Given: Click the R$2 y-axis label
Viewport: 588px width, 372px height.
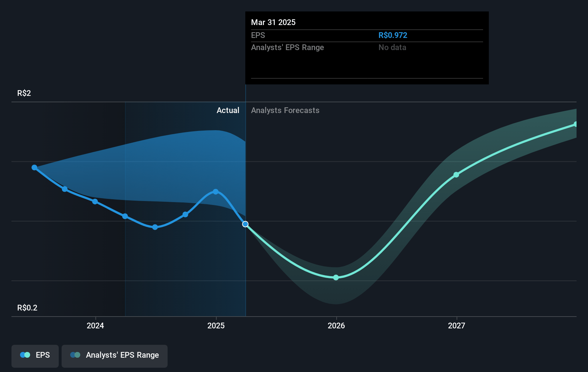Looking at the screenshot, I should click(24, 93).
